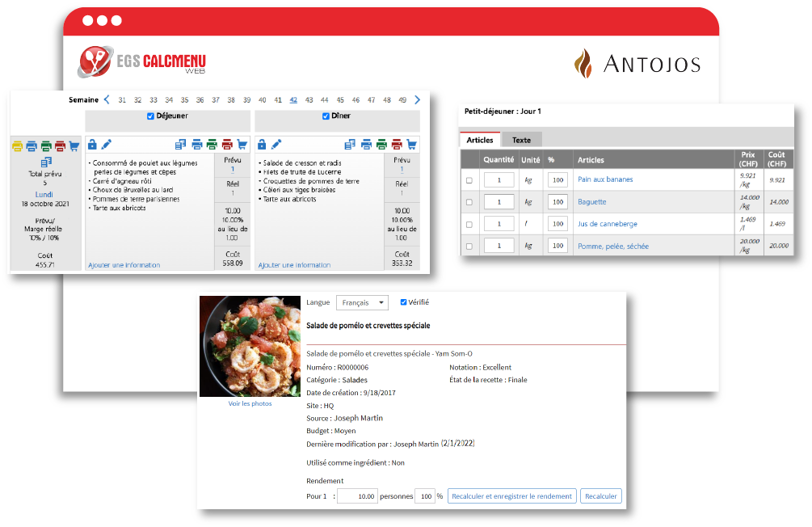Viewport: 812px width, 527px height.
Task: Click the green print icon in the Déjeuner toolbar
Action: (212, 144)
